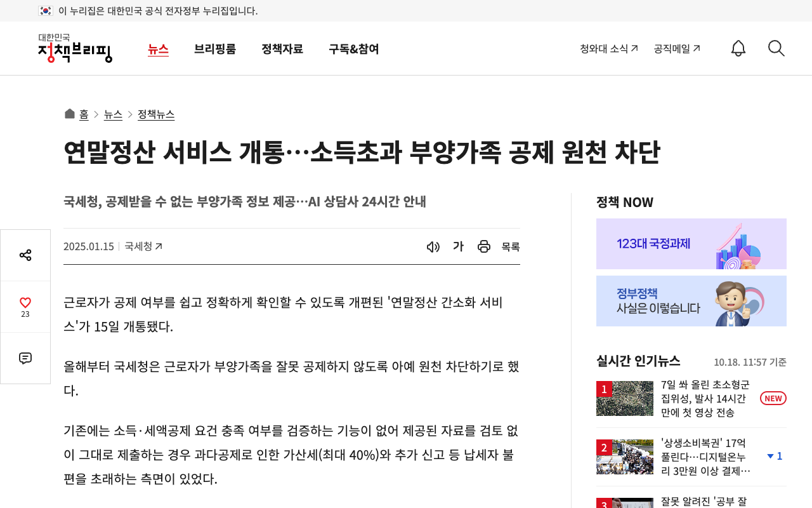Click the 실시간 인기뉴스 heading
The width and height of the screenshot is (812, 508).
638,361
